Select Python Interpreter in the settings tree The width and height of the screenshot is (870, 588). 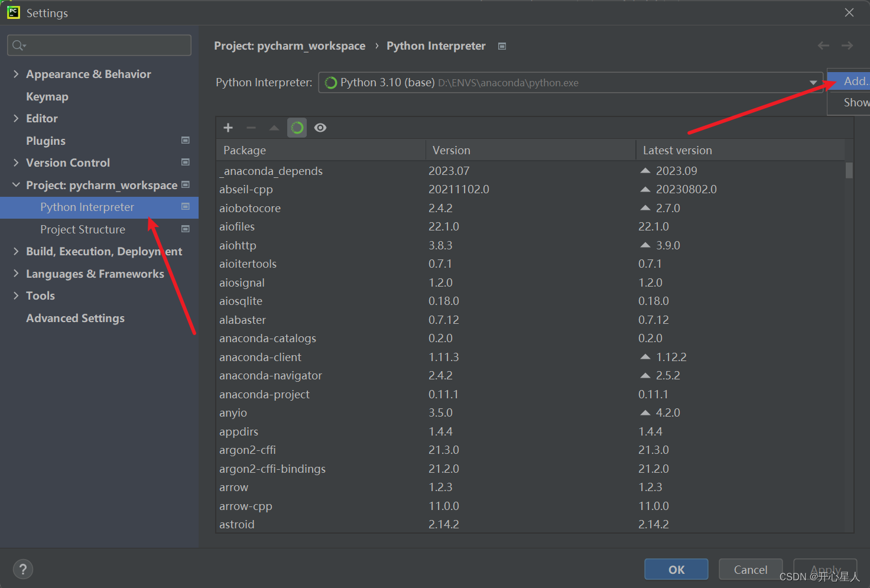(x=99, y=207)
